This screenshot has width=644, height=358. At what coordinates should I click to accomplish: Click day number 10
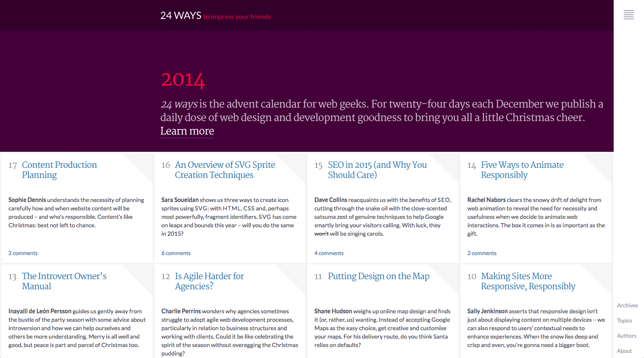(x=472, y=277)
